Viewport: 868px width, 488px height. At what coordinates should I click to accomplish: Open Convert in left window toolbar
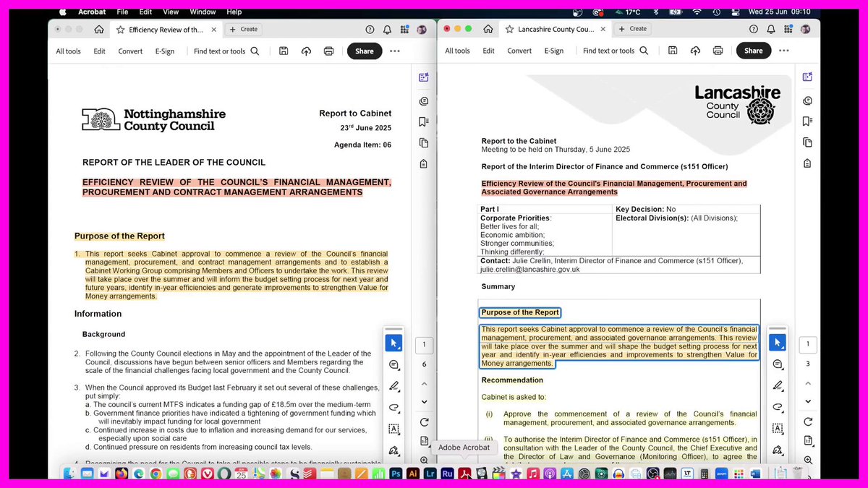(x=131, y=51)
